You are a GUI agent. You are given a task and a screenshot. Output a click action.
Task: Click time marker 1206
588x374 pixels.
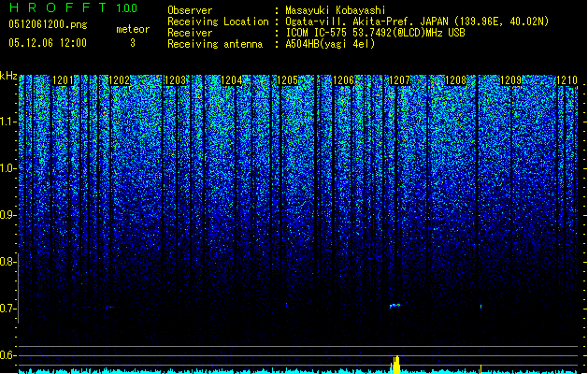(x=343, y=80)
